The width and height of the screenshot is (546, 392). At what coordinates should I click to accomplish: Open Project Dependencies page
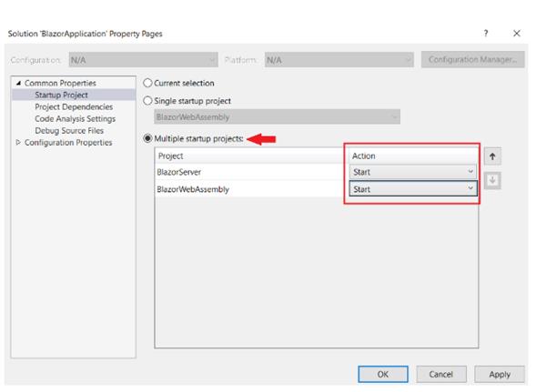(x=69, y=106)
